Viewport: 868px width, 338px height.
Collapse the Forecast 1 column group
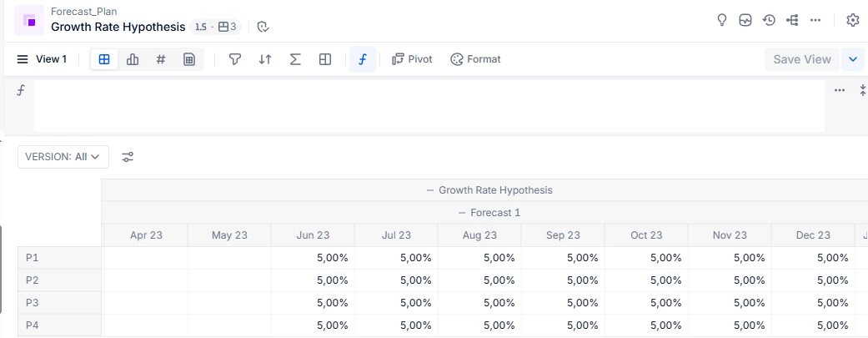coord(463,213)
